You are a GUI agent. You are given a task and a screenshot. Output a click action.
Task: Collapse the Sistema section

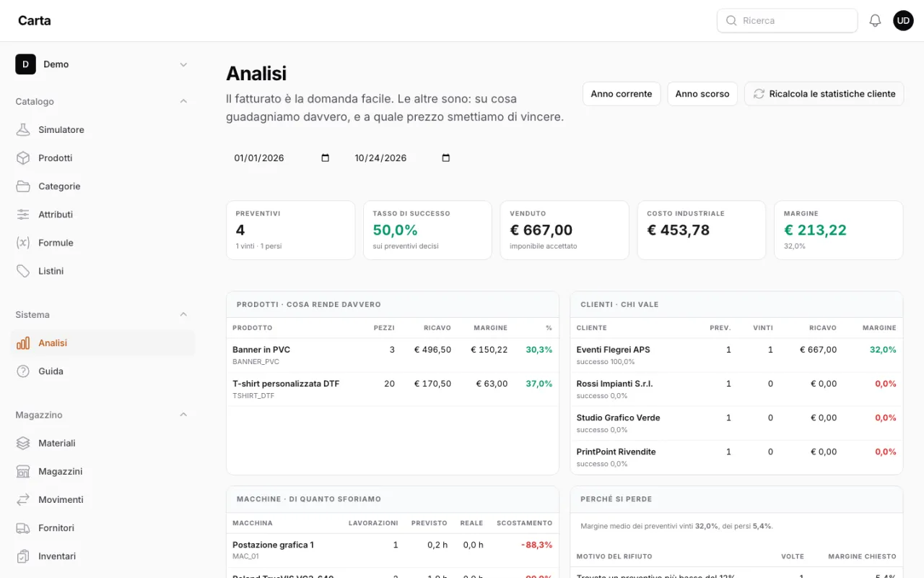coord(183,315)
